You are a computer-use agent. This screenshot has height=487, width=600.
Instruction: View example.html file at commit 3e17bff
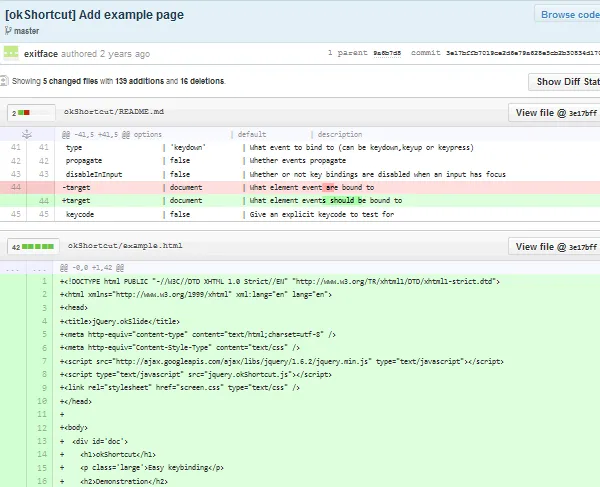point(555,246)
